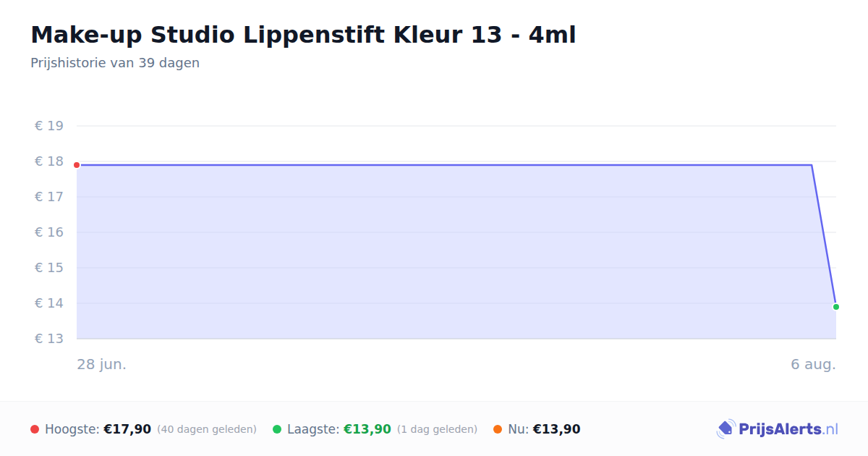Viewport: 868px width, 456px height.
Task: Click the Hoogste €17,90 price value
Action: click(x=127, y=429)
